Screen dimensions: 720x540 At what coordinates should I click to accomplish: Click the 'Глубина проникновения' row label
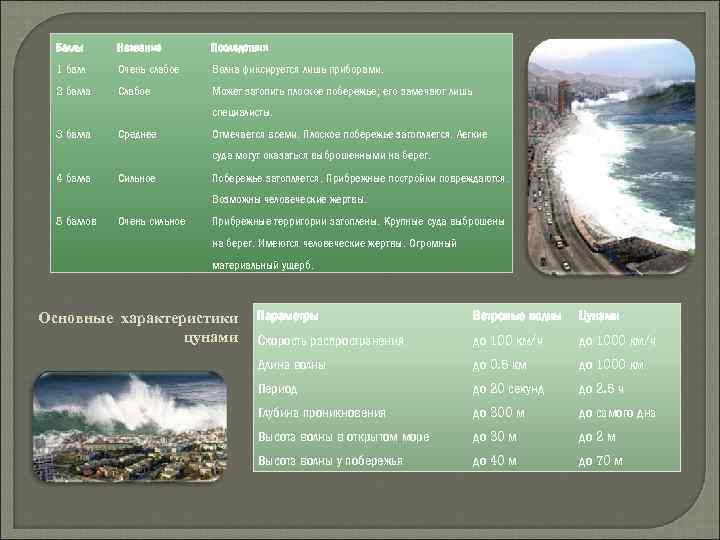(x=322, y=413)
